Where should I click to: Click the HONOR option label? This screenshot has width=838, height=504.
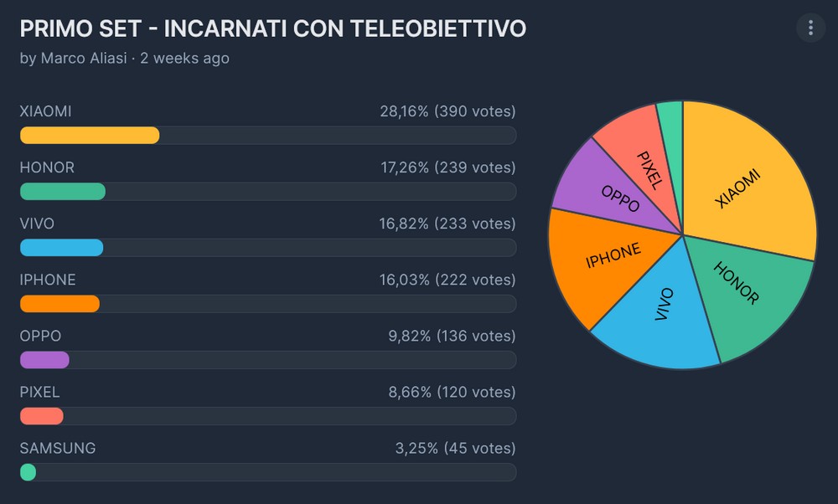click(47, 168)
